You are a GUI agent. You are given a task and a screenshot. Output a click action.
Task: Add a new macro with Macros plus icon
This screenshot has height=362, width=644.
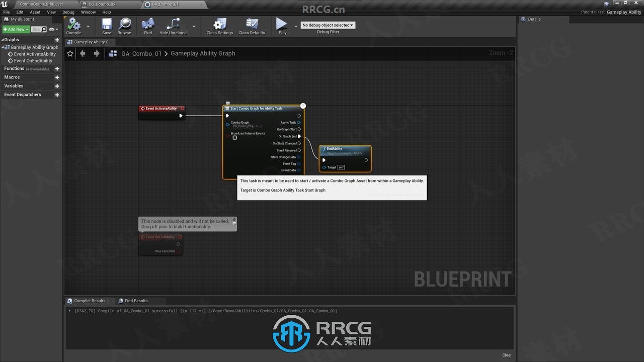57,77
